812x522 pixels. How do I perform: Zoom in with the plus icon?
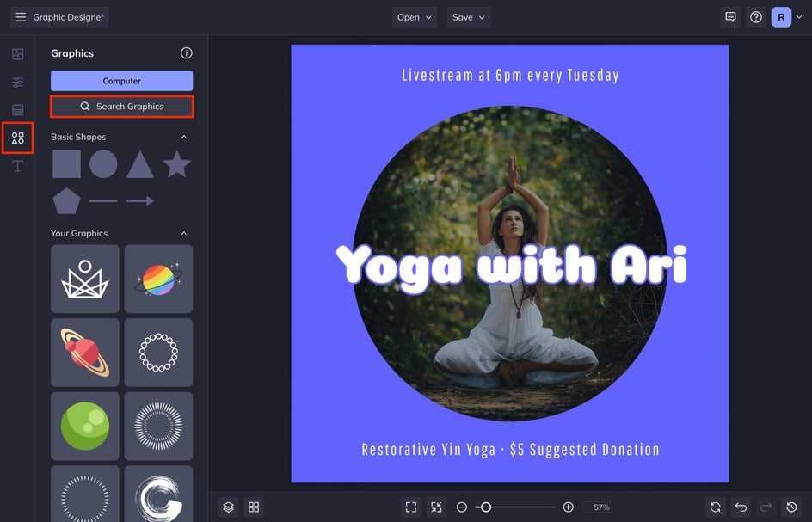568,507
